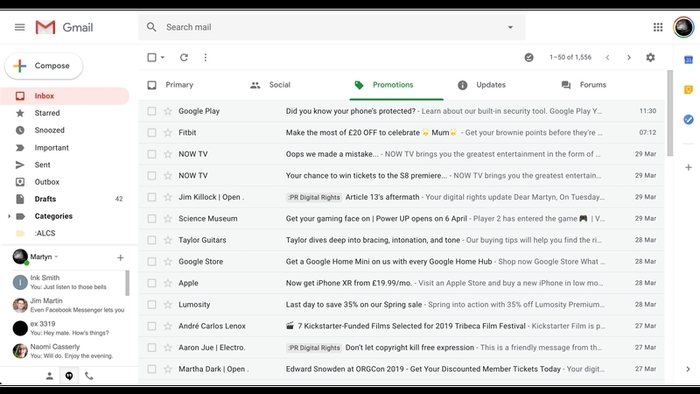Screen dimensions: 700x394
Task: Select the Martha Dark email checkbox
Action: click(152, 369)
